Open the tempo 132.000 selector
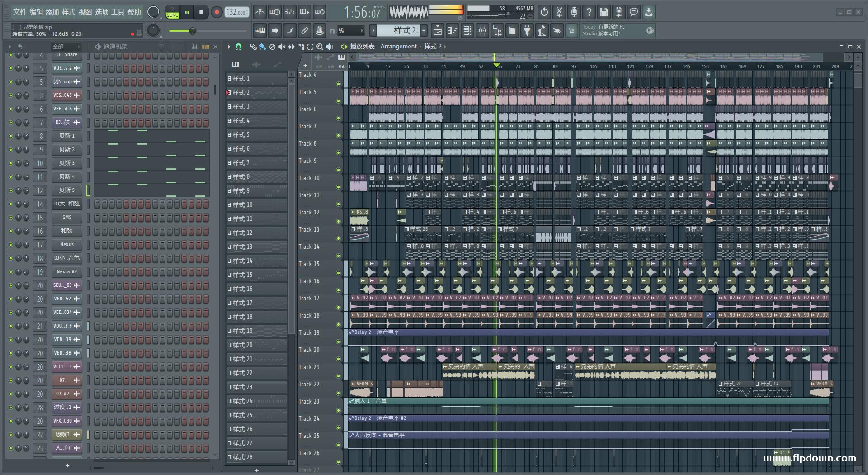This screenshot has height=475, width=868. [x=237, y=13]
